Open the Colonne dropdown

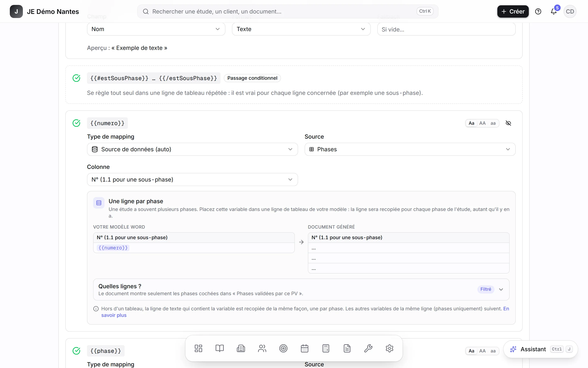coord(193,179)
